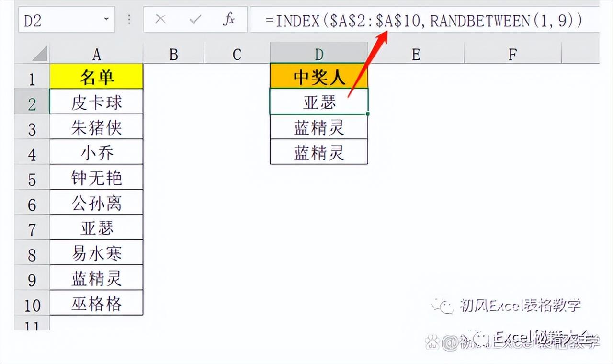Select cell containing 小乔
Screen dimensions: 613x364
coord(96,152)
